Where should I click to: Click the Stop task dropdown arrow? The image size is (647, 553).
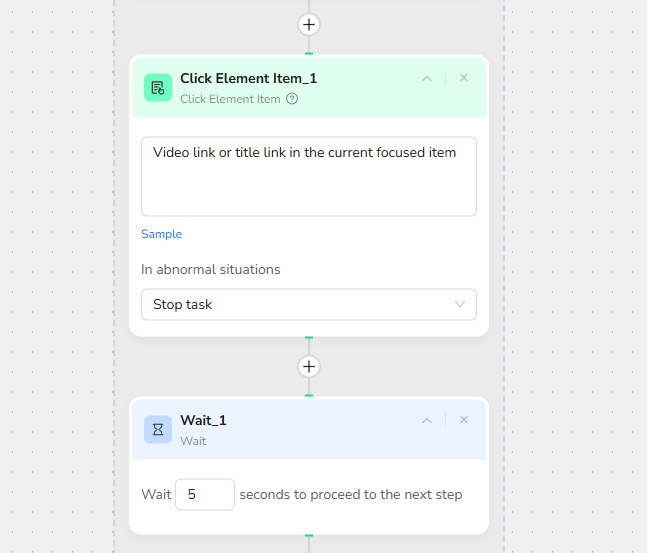tap(460, 304)
